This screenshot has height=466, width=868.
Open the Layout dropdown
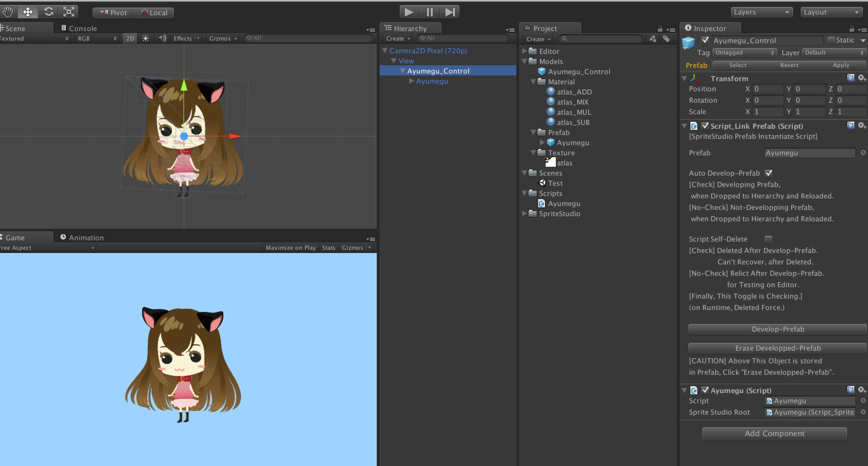click(x=831, y=12)
